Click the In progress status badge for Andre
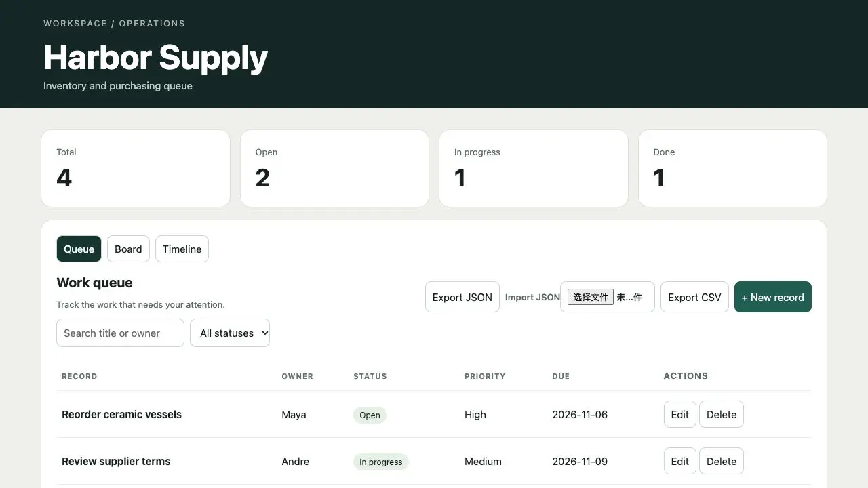Screen dimensions: 868x488 380,462
